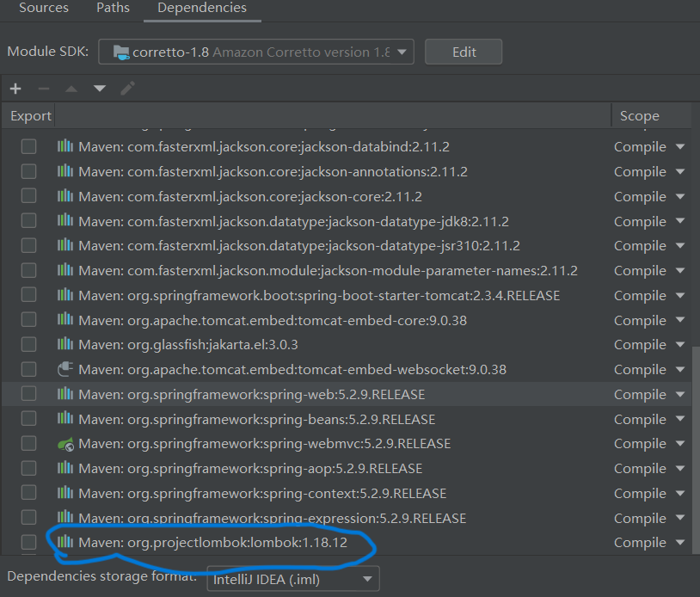Click library icon for jackson-annotations:2.11.2
The width and height of the screenshot is (700, 597).
tap(65, 171)
